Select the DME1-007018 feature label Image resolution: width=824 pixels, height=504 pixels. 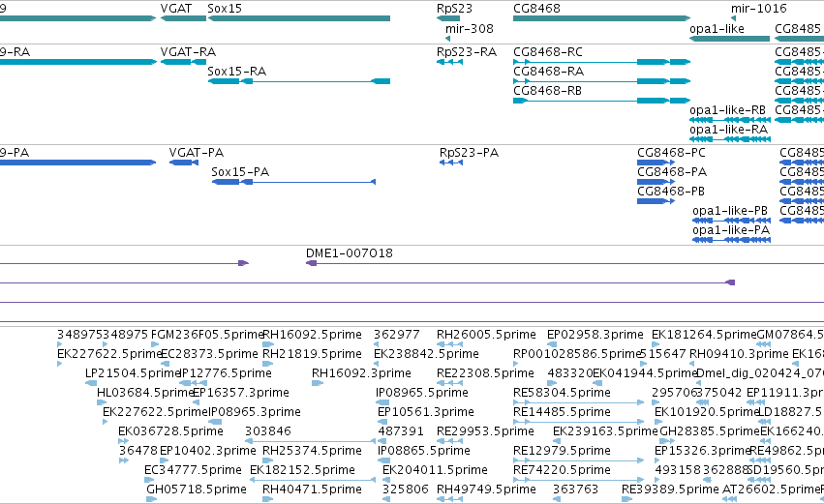coord(350,253)
